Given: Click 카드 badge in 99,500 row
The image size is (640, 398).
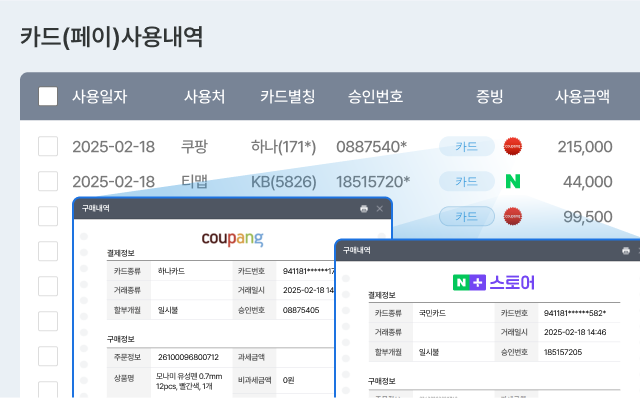Looking at the screenshot, I should [x=467, y=216].
